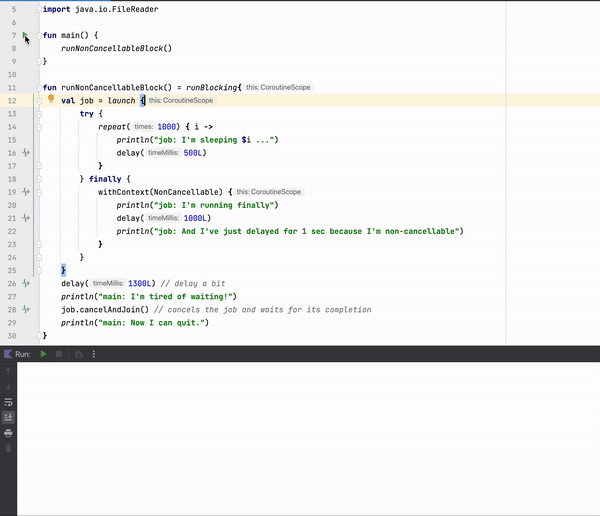Click the suspend call gutter icon on line 16
The height and width of the screenshot is (516, 600).
[25, 152]
